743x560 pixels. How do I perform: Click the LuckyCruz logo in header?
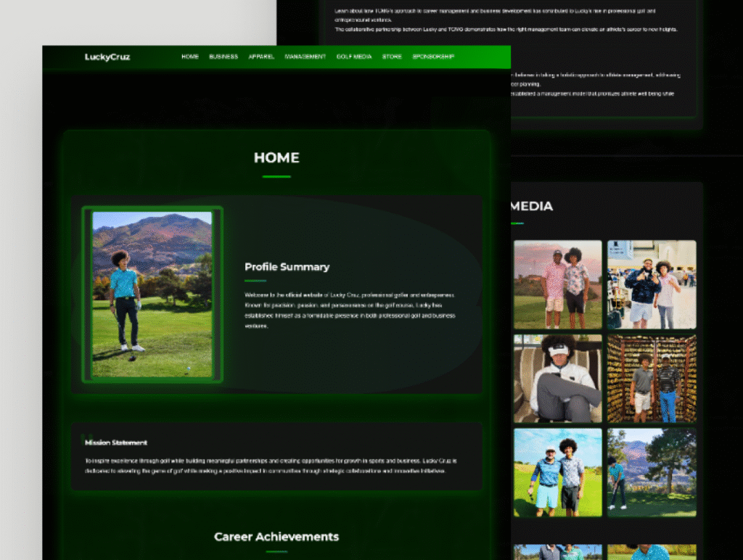coord(107,57)
